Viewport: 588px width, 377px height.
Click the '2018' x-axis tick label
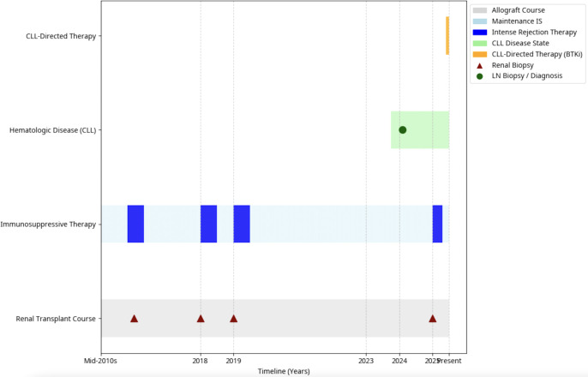pos(200,361)
